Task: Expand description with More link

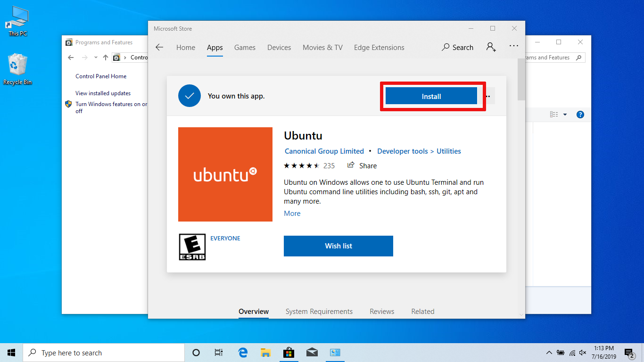Action: [x=292, y=214]
